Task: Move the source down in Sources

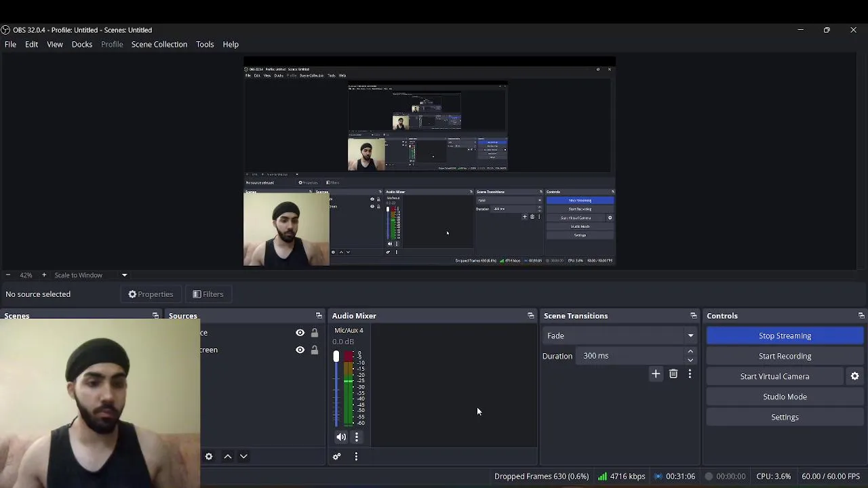Action: click(243, 457)
